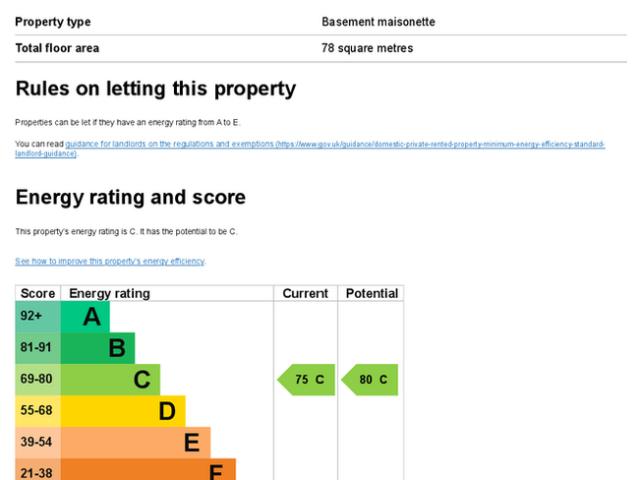Click the 'Current' column header
The height and width of the screenshot is (480, 640).
pos(305,293)
